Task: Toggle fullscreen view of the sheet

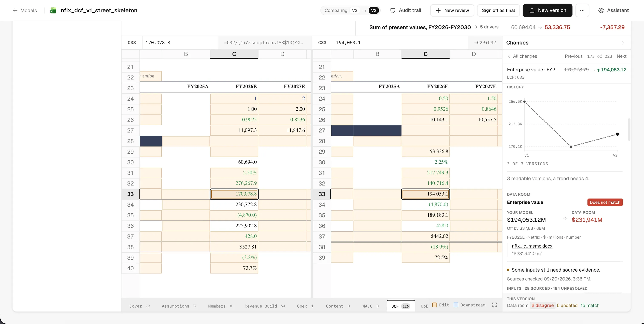Action: pos(494,305)
